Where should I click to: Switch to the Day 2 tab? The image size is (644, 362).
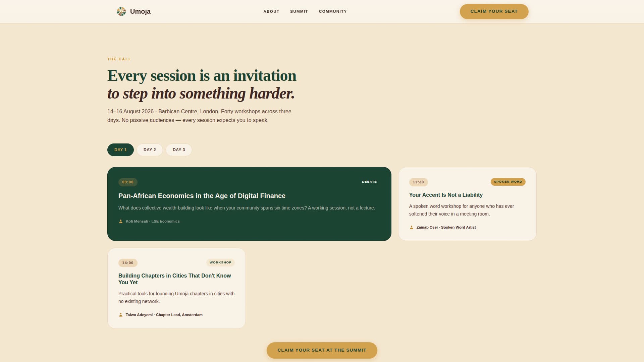point(150,150)
